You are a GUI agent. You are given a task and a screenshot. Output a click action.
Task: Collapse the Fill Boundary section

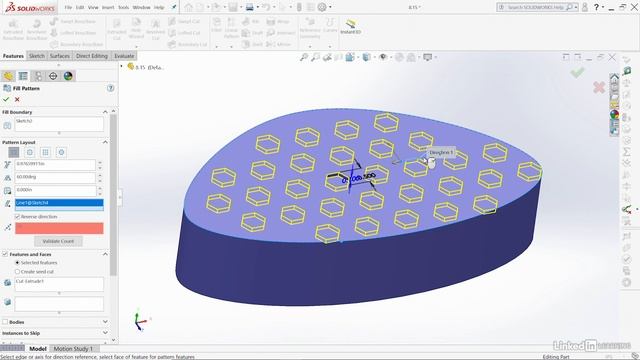point(105,112)
